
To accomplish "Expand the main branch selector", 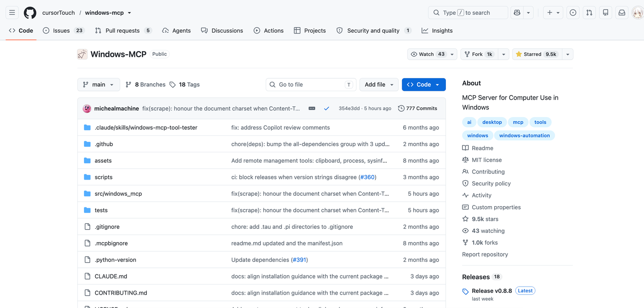I will pyautogui.click(x=99, y=84).
